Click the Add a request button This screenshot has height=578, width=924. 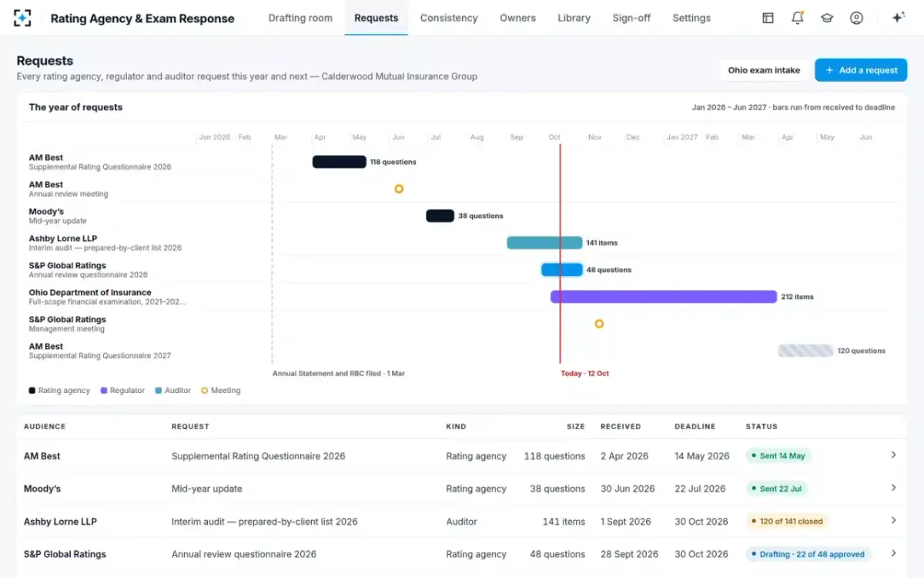[x=861, y=70]
